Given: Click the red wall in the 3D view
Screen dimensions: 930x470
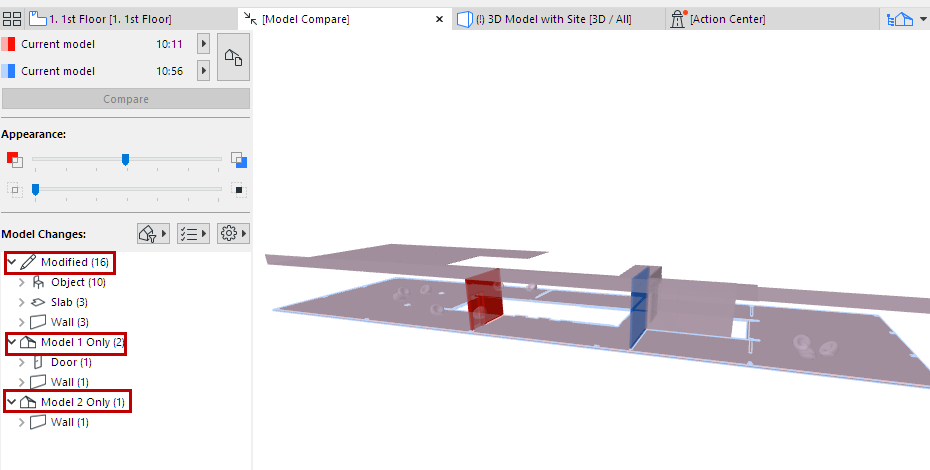Looking at the screenshot, I should 483,300.
